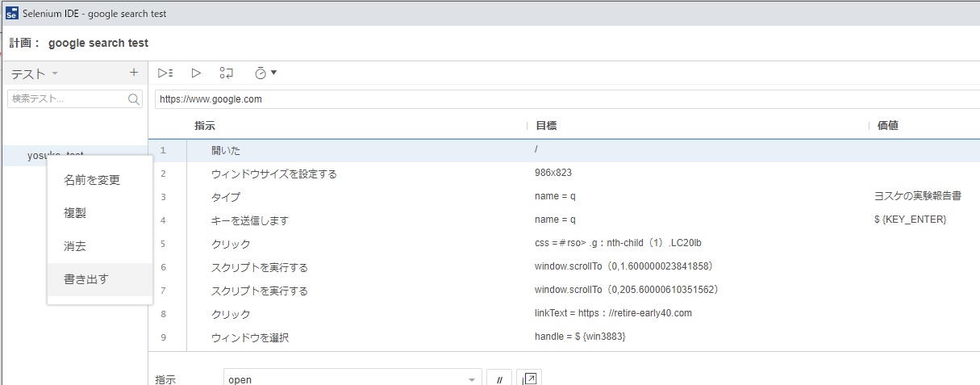The width and height of the screenshot is (980, 385).
Task: Add a new test with plus icon
Action: click(x=134, y=73)
